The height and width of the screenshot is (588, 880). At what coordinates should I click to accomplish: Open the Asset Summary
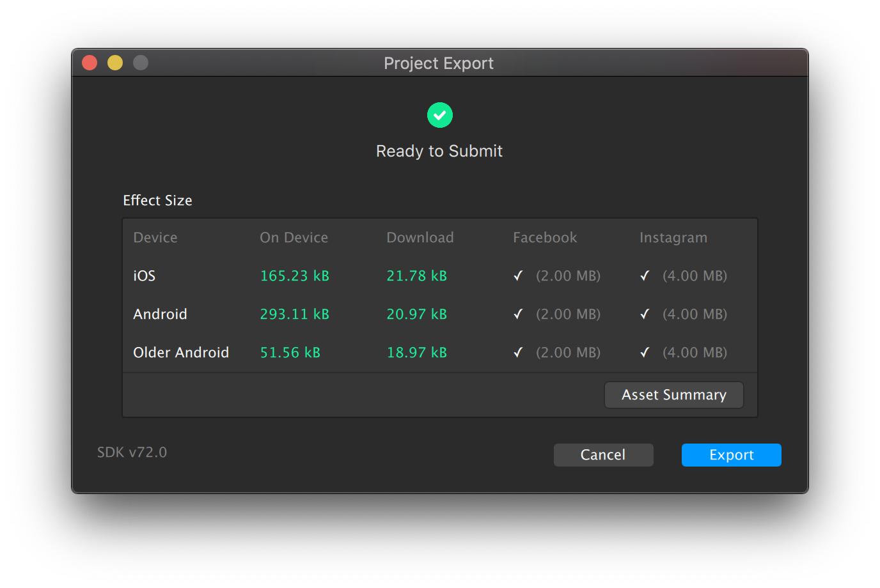coord(673,395)
